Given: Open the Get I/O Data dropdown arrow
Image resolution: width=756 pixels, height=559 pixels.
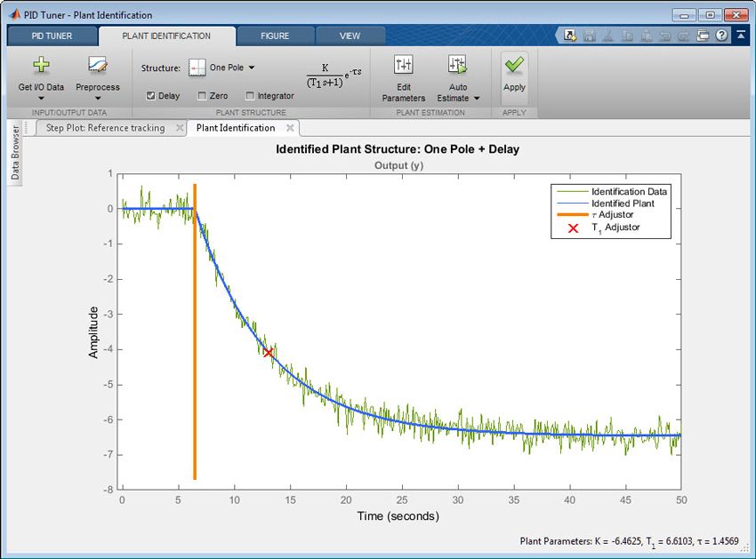Looking at the screenshot, I should tap(41, 97).
